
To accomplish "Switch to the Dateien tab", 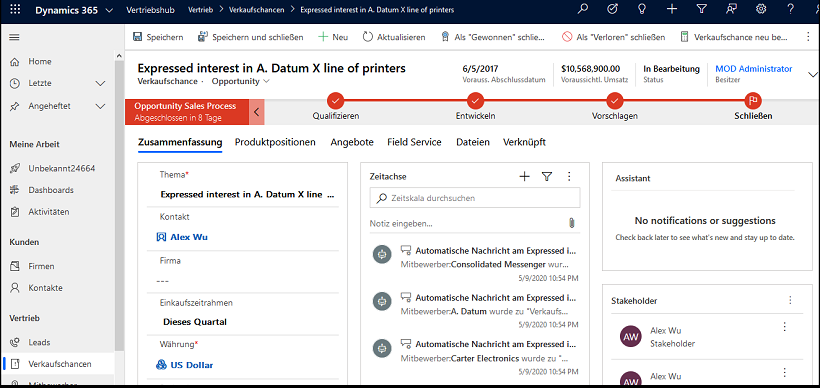I will (x=473, y=142).
